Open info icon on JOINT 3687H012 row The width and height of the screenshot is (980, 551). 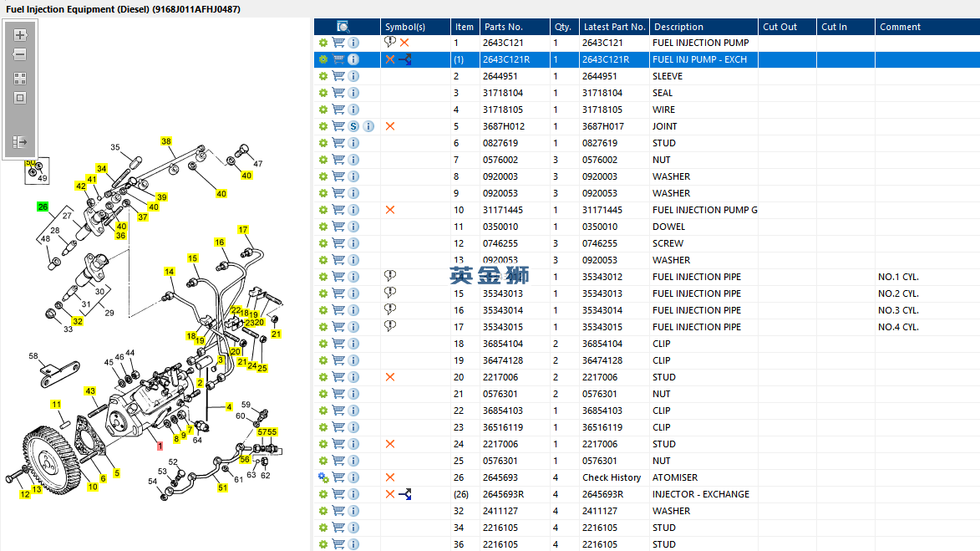[368, 126]
